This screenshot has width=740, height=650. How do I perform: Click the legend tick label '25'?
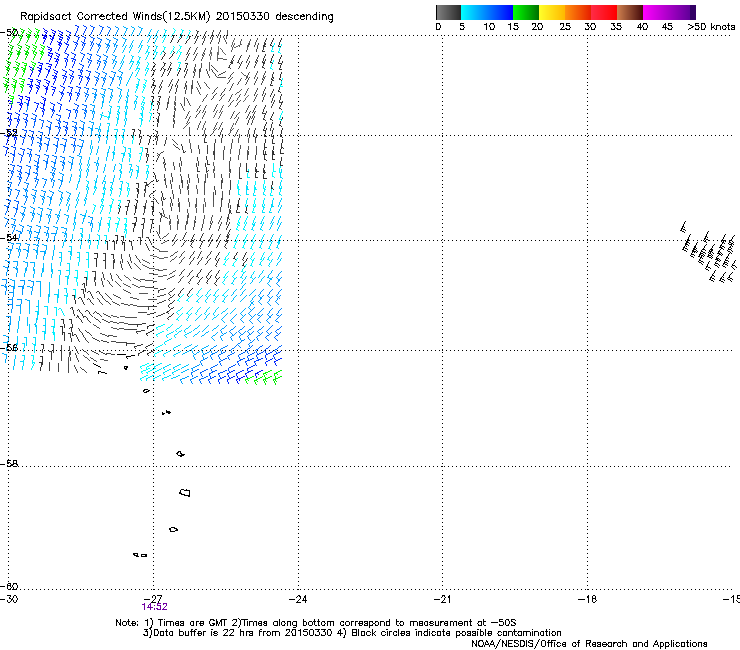(565, 27)
